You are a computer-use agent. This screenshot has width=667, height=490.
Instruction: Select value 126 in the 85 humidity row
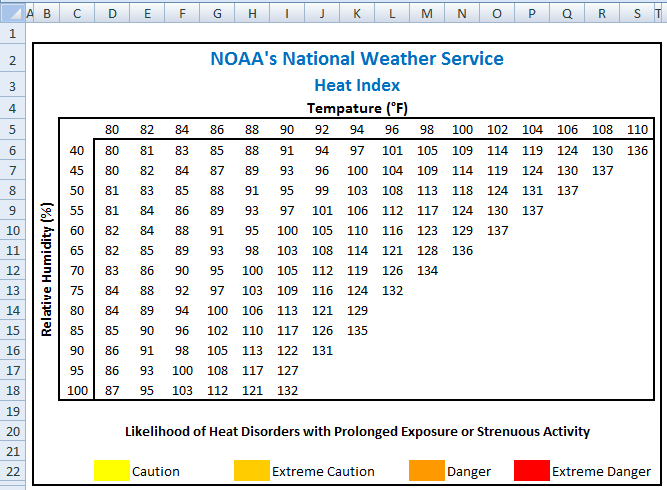click(322, 330)
